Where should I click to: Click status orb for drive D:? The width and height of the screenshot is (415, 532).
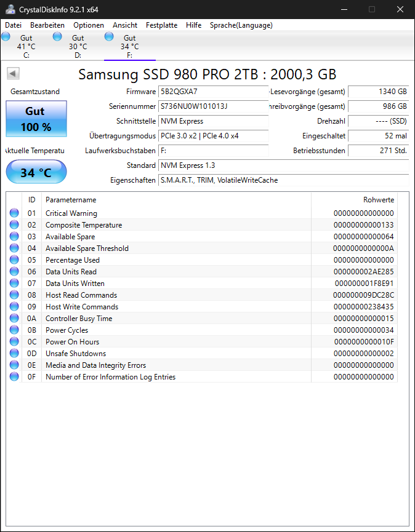click(57, 36)
